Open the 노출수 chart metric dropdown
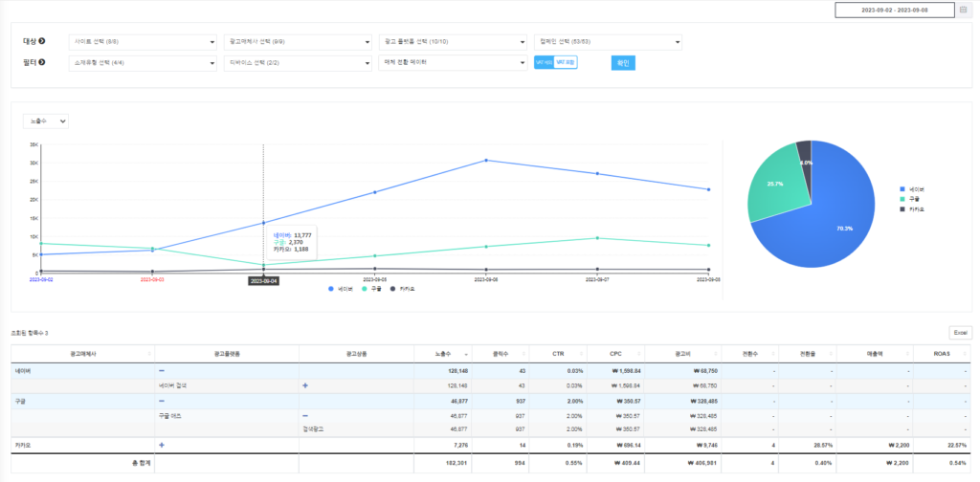Image resolution: width=980 pixels, height=482 pixels. pyautogui.click(x=46, y=121)
